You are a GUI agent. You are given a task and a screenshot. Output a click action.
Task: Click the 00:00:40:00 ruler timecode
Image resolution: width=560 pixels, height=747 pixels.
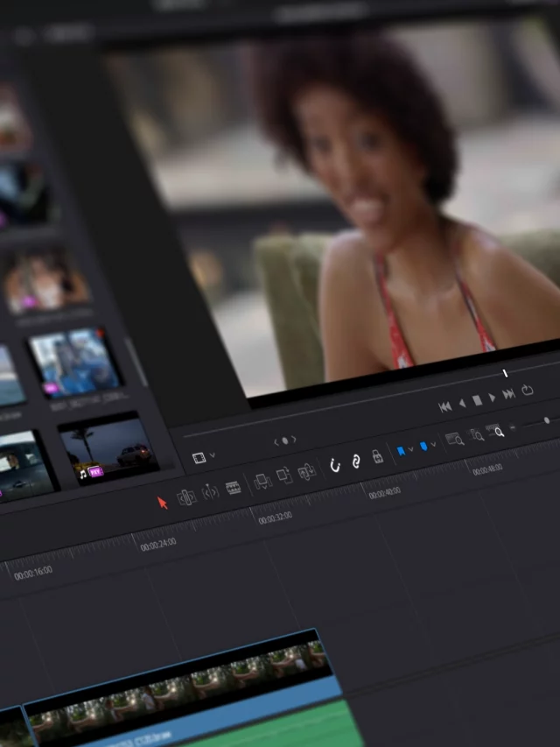pos(384,493)
